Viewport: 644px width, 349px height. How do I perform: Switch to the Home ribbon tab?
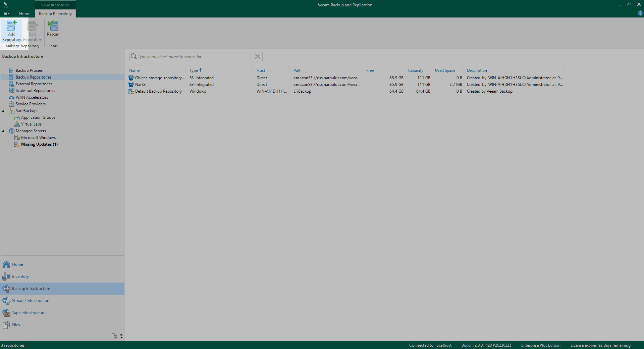point(24,14)
